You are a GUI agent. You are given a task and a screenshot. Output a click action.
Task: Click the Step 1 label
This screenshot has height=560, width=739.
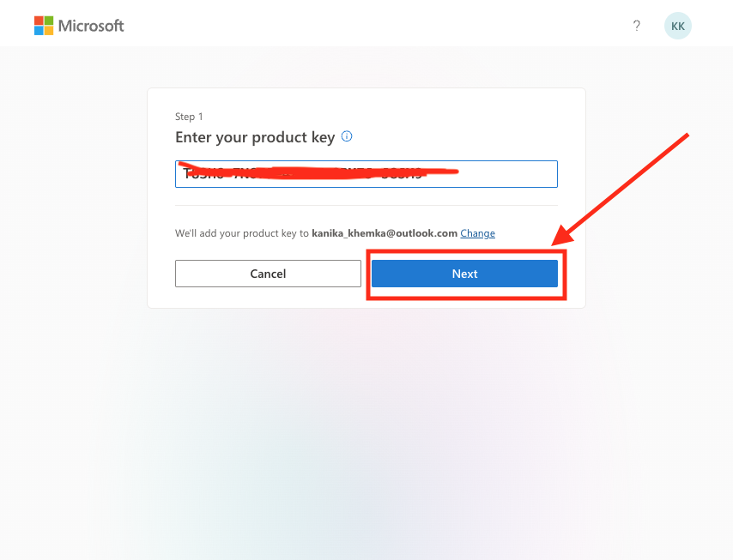[189, 116]
